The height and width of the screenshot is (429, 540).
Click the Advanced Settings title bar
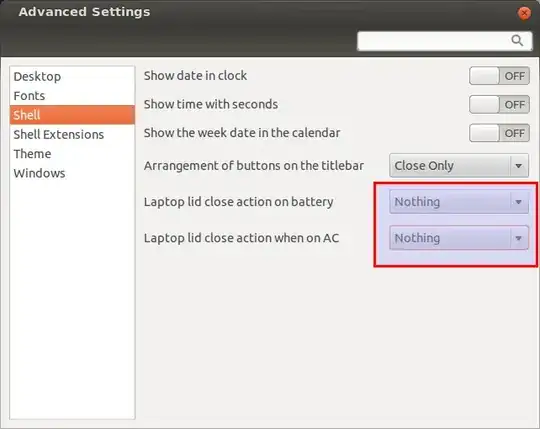pos(262,12)
